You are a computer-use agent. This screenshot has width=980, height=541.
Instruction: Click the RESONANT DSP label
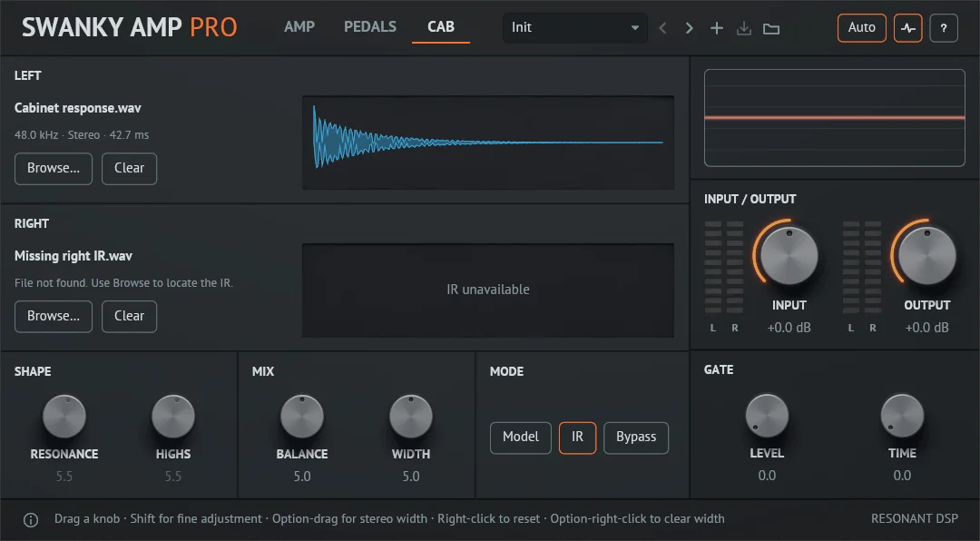(x=915, y=519)
